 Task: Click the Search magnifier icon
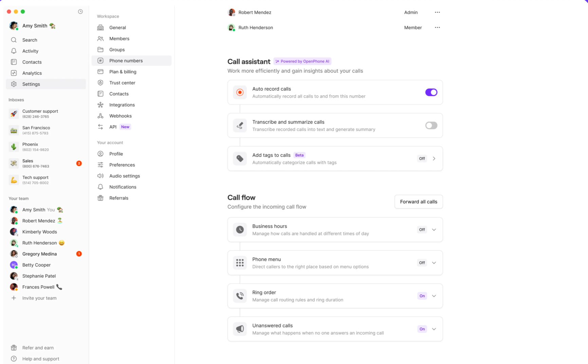tap(14, 40)
